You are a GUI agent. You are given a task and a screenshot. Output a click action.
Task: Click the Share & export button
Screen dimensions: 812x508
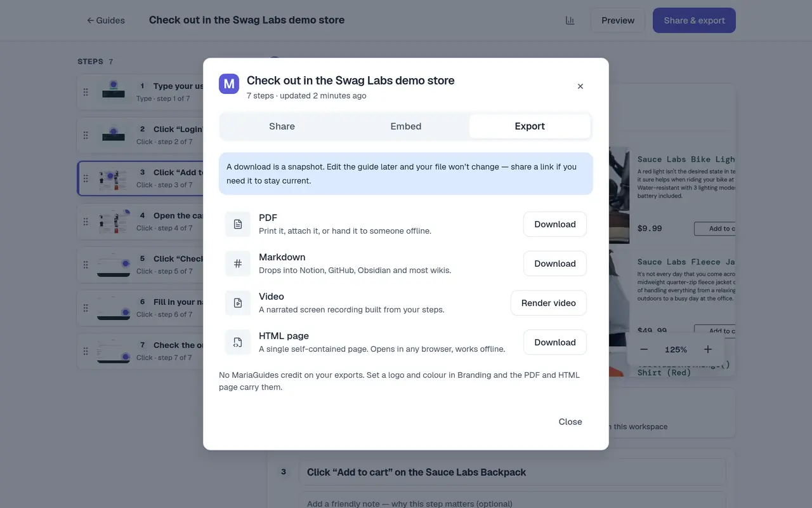tap(694, 20)
